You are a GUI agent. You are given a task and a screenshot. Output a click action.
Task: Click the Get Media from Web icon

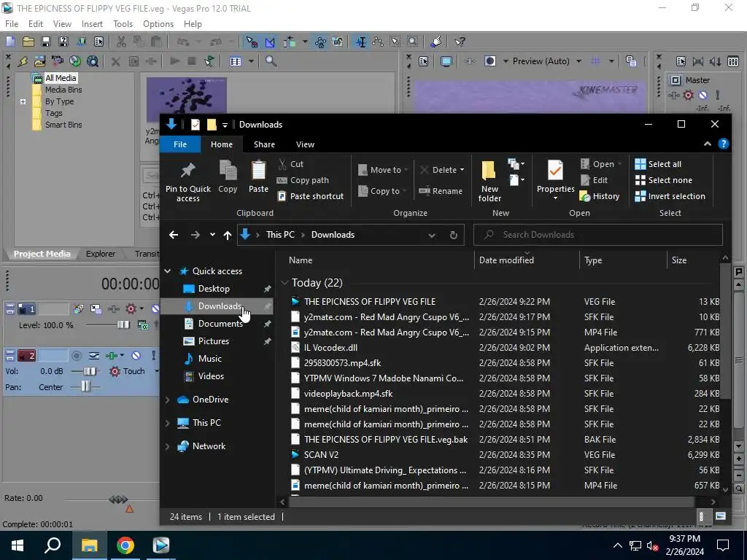coord(93,61)
